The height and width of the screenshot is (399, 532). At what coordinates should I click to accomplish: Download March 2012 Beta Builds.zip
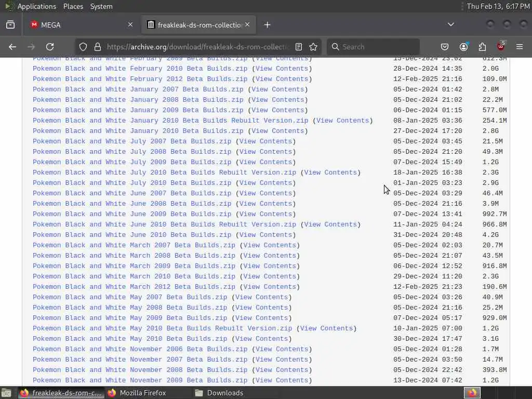[134, 287]
